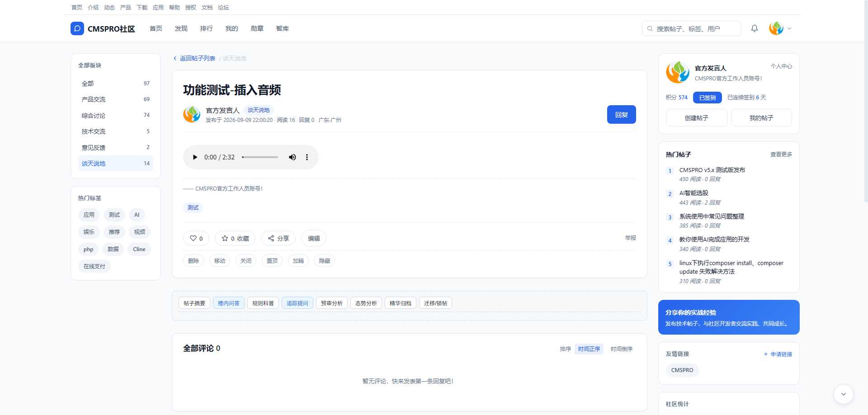Open the 智库 nav menu item
The width and height of the screenshot is (868, 415).
pyautogui.click(x=283, y=28)
